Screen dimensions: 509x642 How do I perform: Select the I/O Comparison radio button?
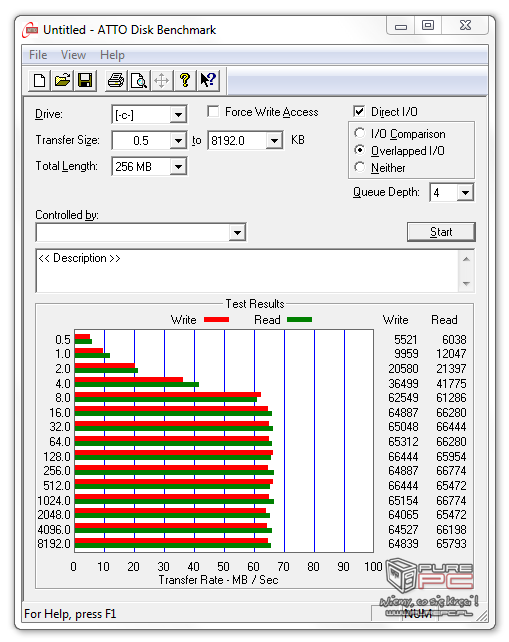(360, 133)
